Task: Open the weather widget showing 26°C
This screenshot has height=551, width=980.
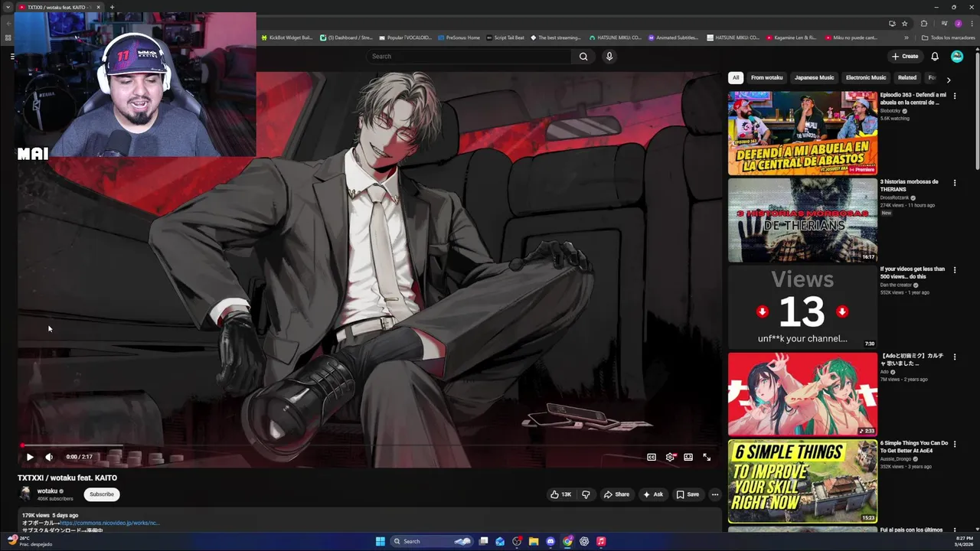Action: coord(29,541)
